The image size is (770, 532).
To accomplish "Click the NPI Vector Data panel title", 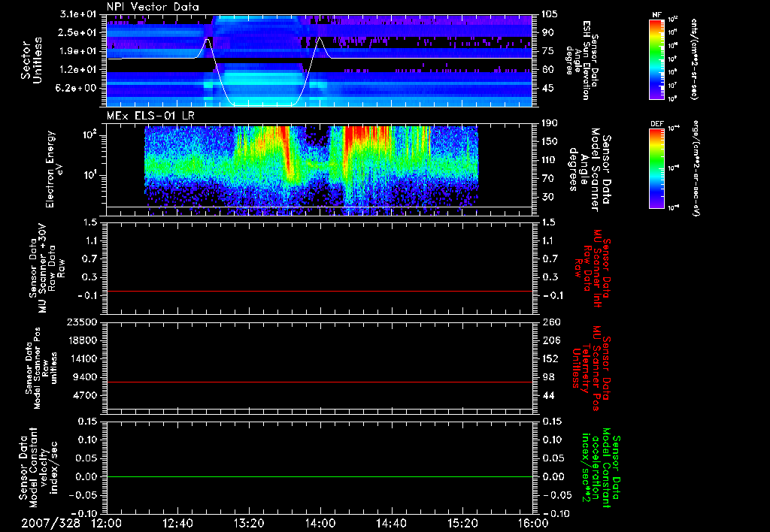I will coord(153,7).
